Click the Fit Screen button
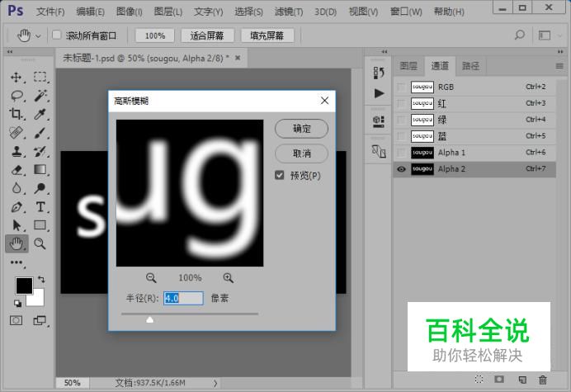The width and height of the screenshot is (571, 392). click(x=207, y=35)
